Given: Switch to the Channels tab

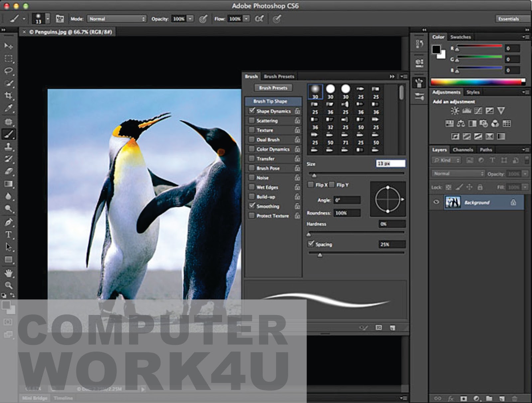Looking at the screenshot, I should click(x=463, y=150).
